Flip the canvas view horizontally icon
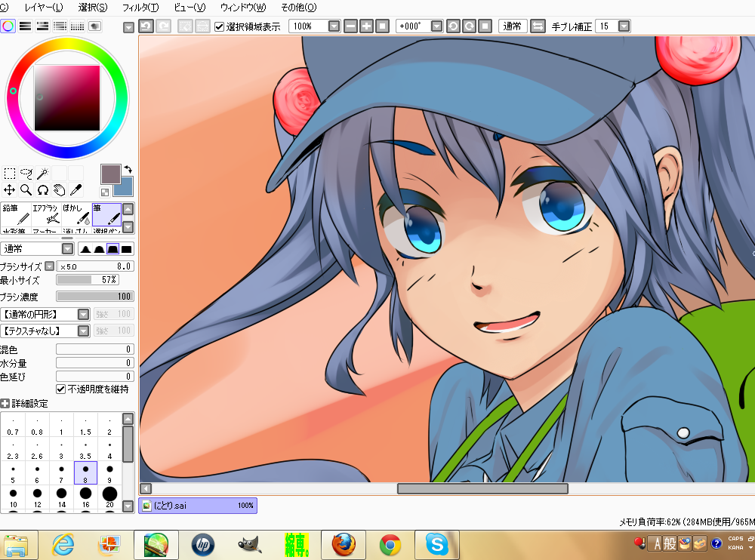This screenshot has height=560, width=755. [x=538, y=26]
